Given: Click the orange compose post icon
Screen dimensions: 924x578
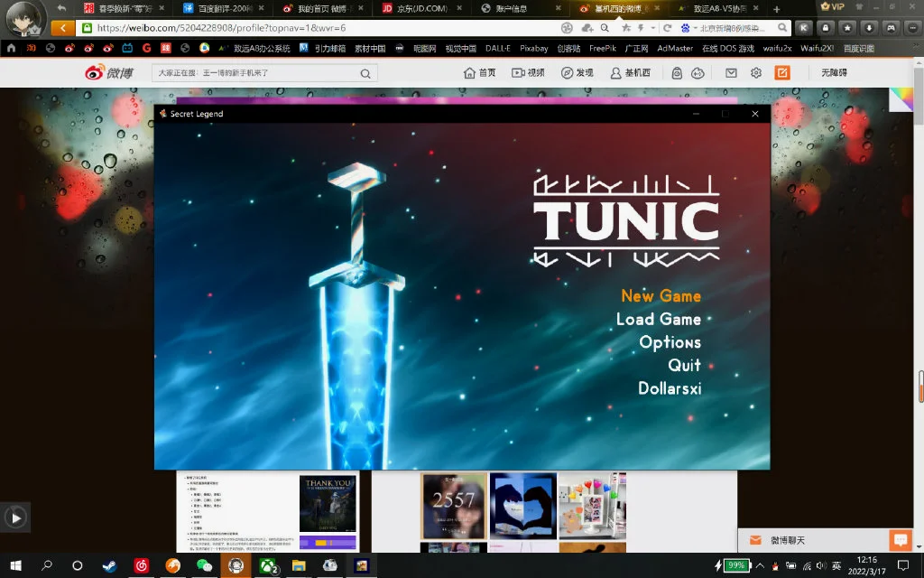Looking at the screenshot, I should [x=782, y=73].
